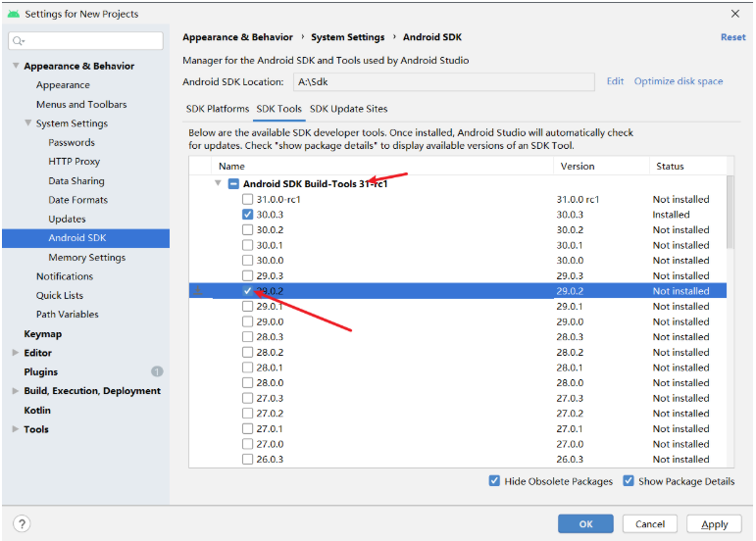This screenshot has width=756, height=541.
Task: Click the settings search field
Action: coord(86,41)
